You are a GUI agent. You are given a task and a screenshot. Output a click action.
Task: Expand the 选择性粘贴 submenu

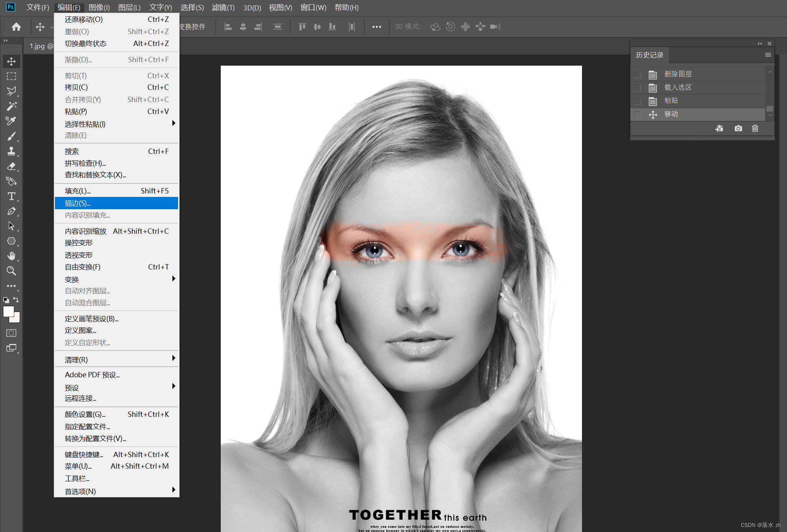click(174, 123)
